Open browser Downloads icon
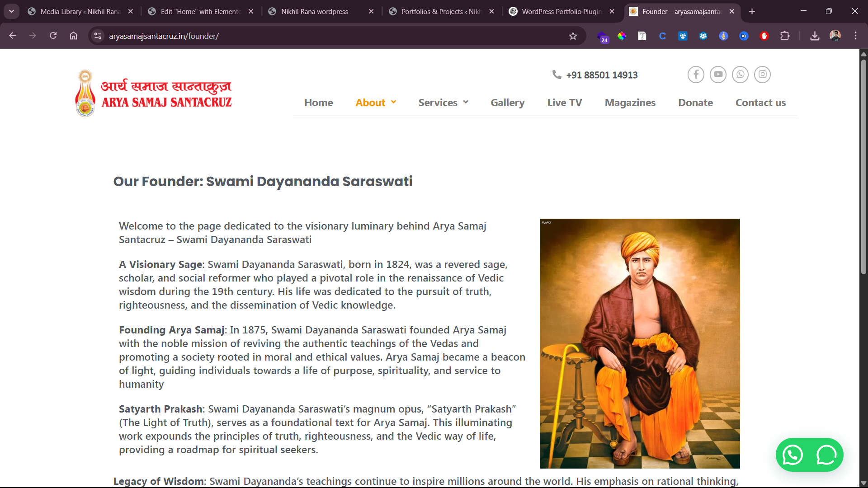 (x=815, y=36)
